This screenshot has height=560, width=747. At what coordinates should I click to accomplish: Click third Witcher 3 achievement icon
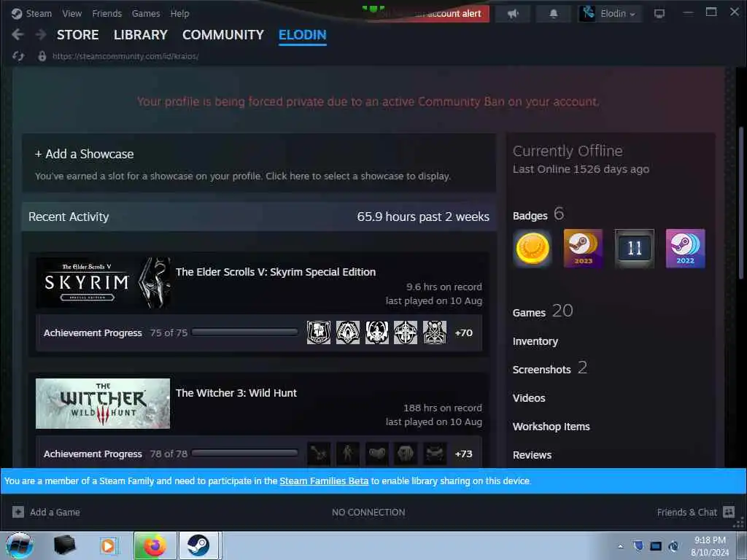click(x=377, y=454)
